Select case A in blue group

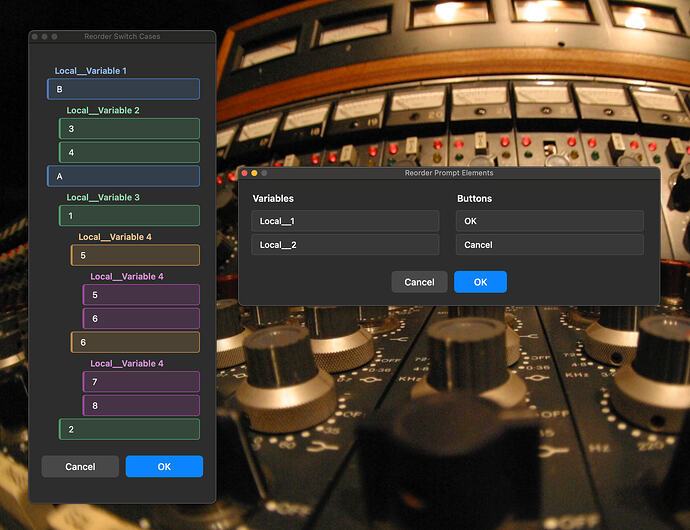[x=123, y=176]
